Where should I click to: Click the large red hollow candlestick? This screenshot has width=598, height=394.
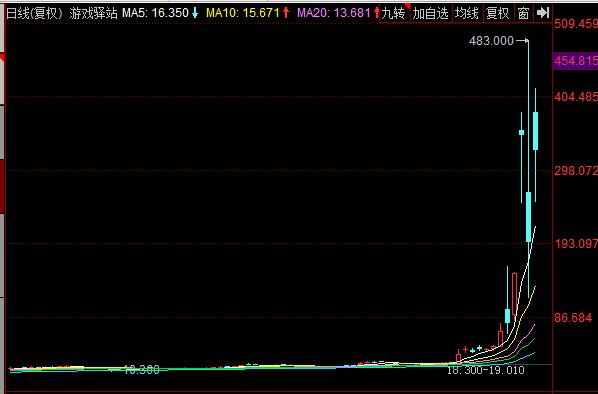click(x=515, y=295)
